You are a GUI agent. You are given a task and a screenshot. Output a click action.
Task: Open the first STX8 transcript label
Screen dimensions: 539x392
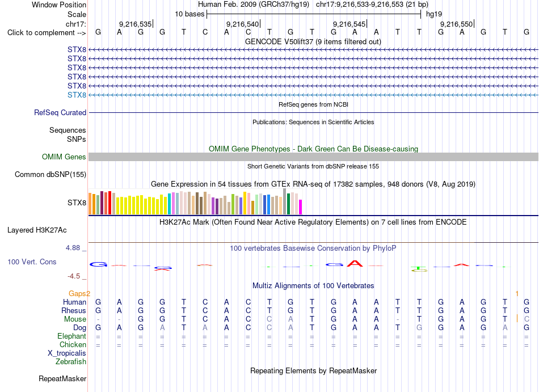[x=77, y=50]
